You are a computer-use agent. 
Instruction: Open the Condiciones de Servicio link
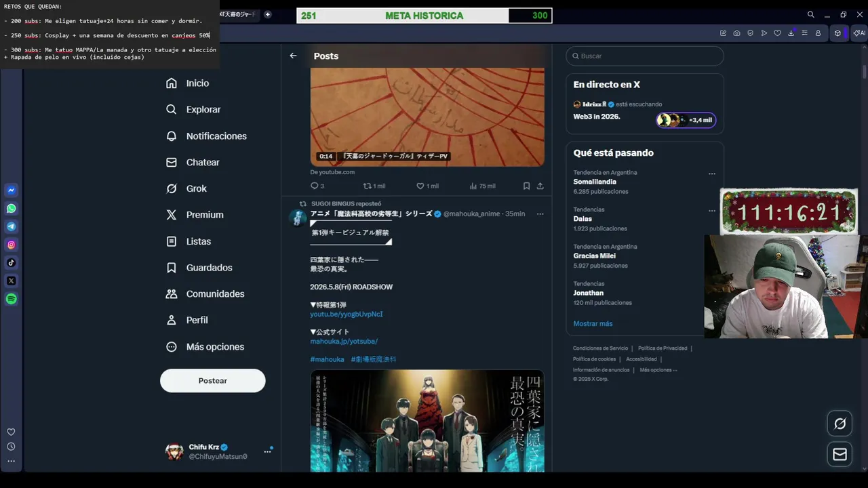pos(600,348)
